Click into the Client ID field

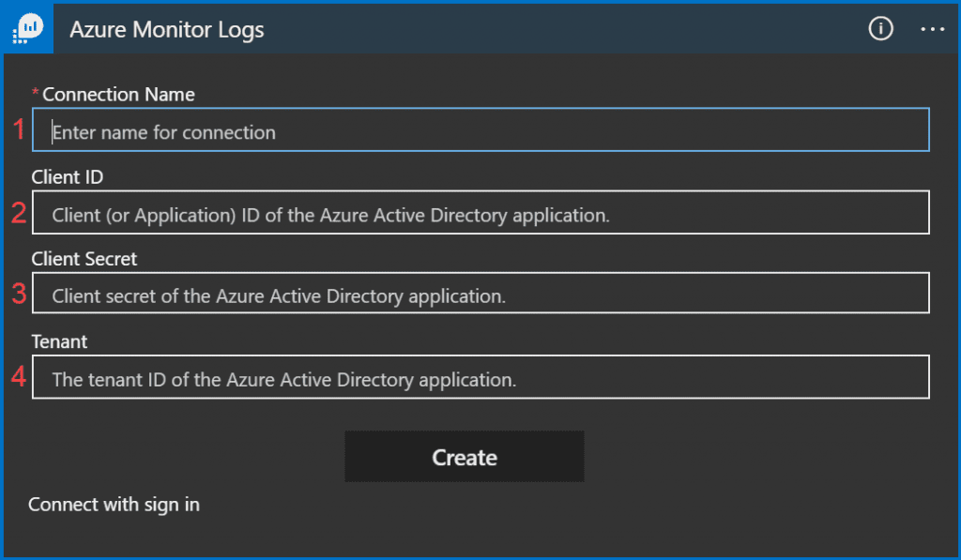[480, 213]
